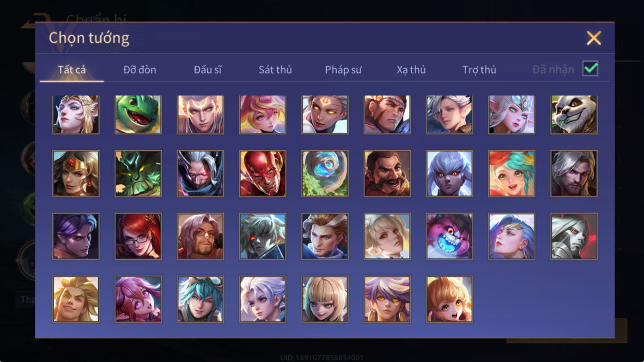Show the Pháp sư heroes tab
Viewport: 644px width, 362px height.
(343, 70)
